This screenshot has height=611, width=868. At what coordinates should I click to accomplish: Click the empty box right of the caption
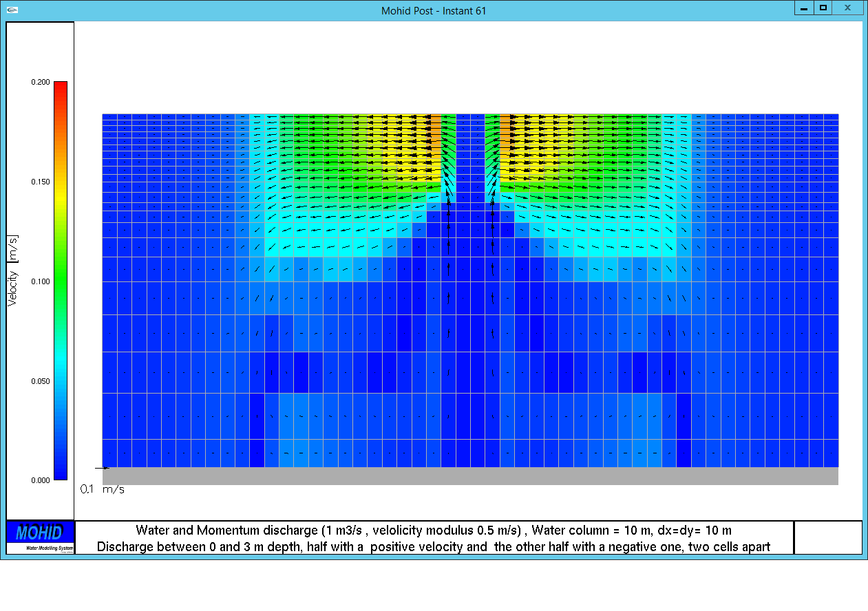coord(827,537)
